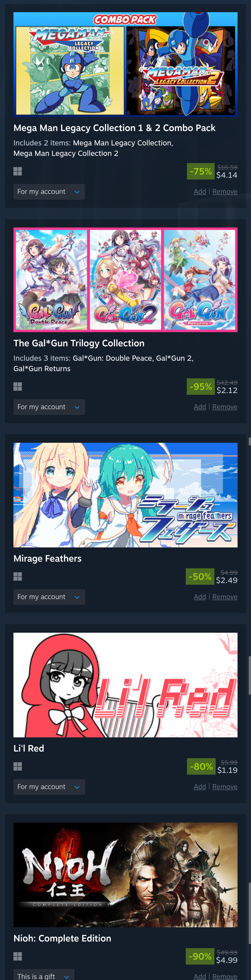Remove Mega Man Legacy Combo Pack from cart
The image size is (251, 980).
pos(225,192)
